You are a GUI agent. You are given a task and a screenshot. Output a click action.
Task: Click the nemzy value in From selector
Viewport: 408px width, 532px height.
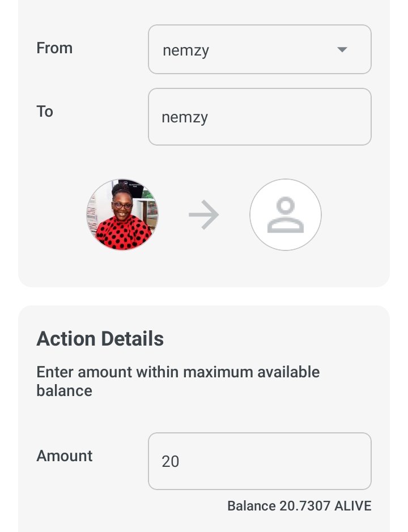pos(186,51)
